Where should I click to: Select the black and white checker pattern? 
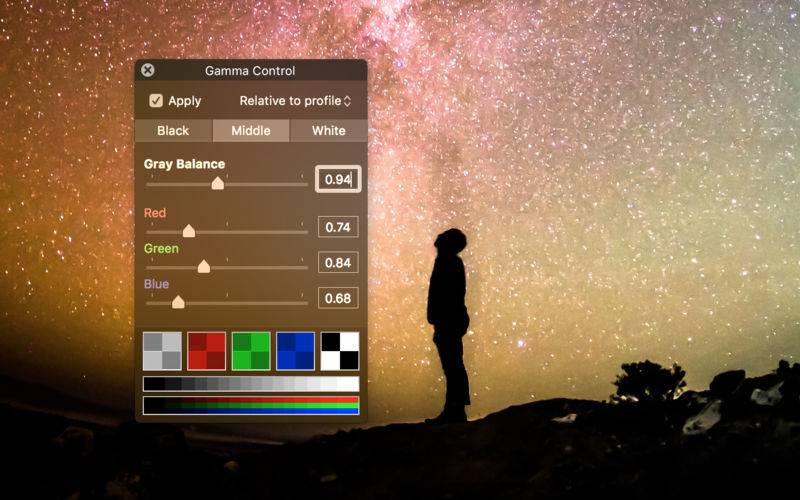[340, 351]
